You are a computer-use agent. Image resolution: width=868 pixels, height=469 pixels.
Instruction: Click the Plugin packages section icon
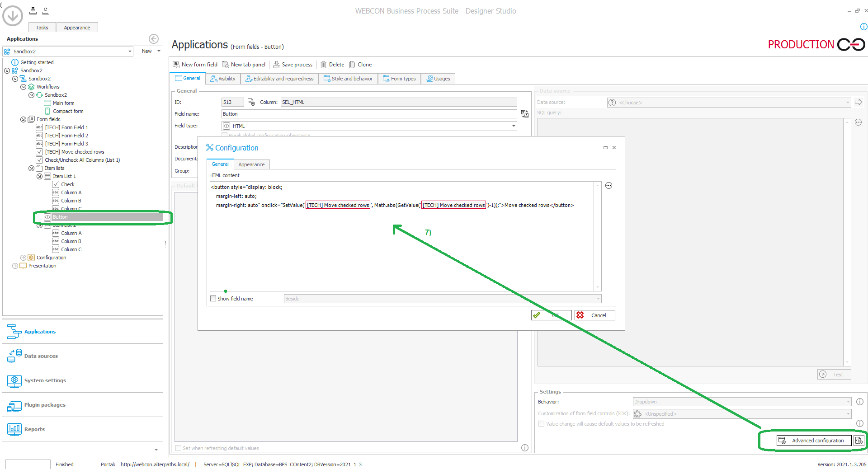coord(14,405)
